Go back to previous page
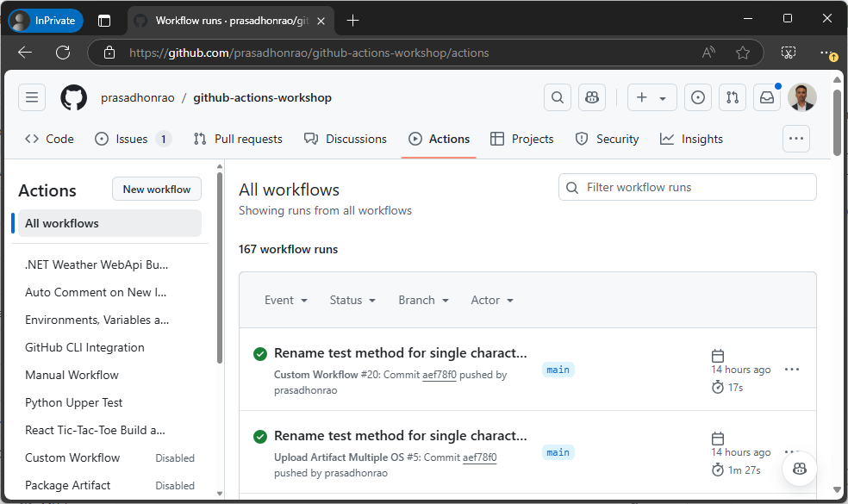 tap(25, 53)
